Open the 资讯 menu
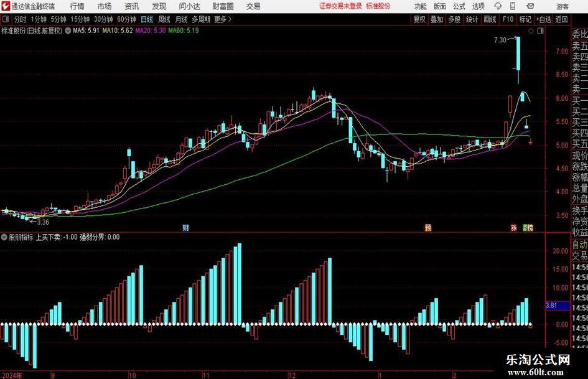 tap(132, 6)
